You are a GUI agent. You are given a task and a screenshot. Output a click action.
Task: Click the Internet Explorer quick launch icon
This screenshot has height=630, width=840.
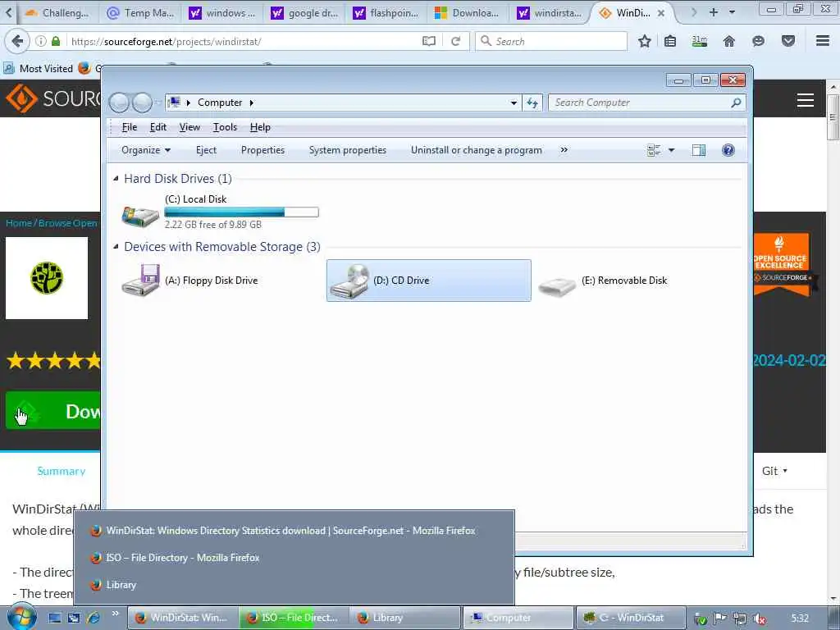click(x=94, y=618)
